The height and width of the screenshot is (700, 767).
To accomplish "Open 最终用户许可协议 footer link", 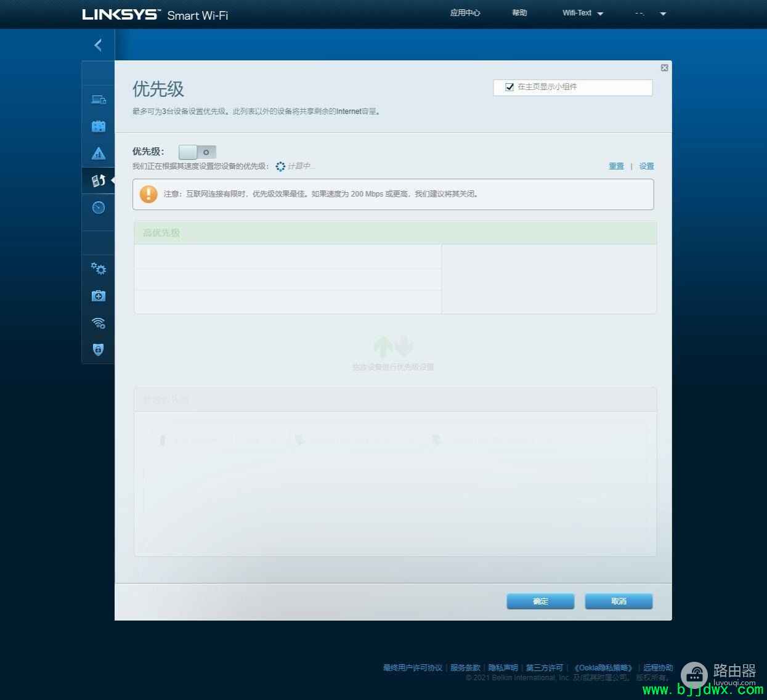I will pos(413,668).
